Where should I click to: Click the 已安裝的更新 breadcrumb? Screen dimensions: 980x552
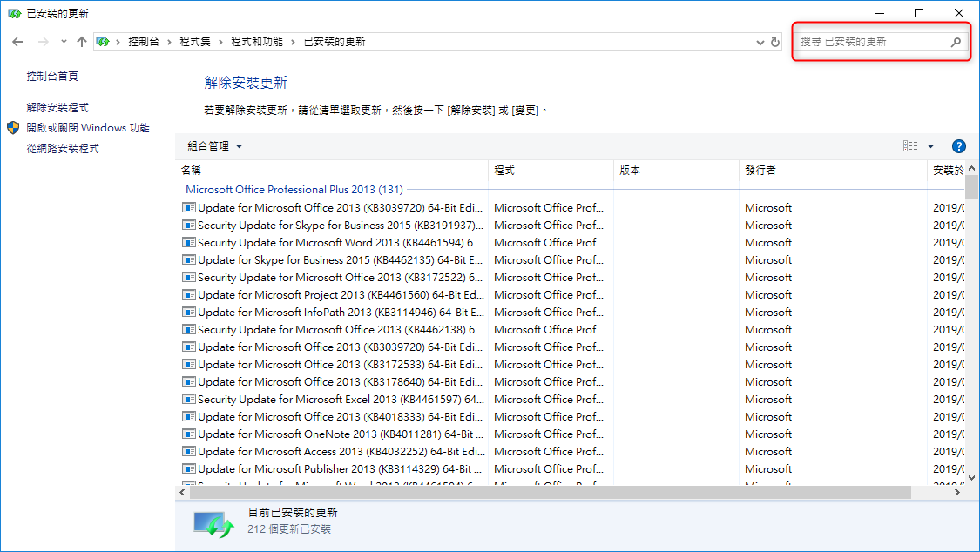[335, 42]
